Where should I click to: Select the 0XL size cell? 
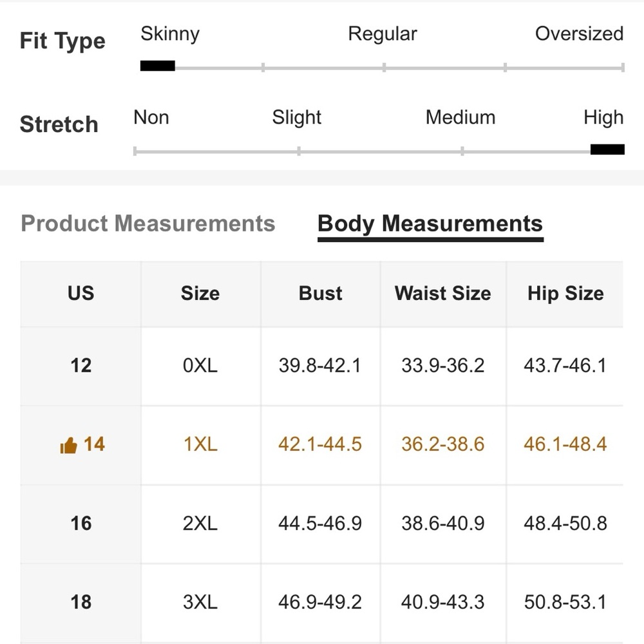tap(200, 366)
